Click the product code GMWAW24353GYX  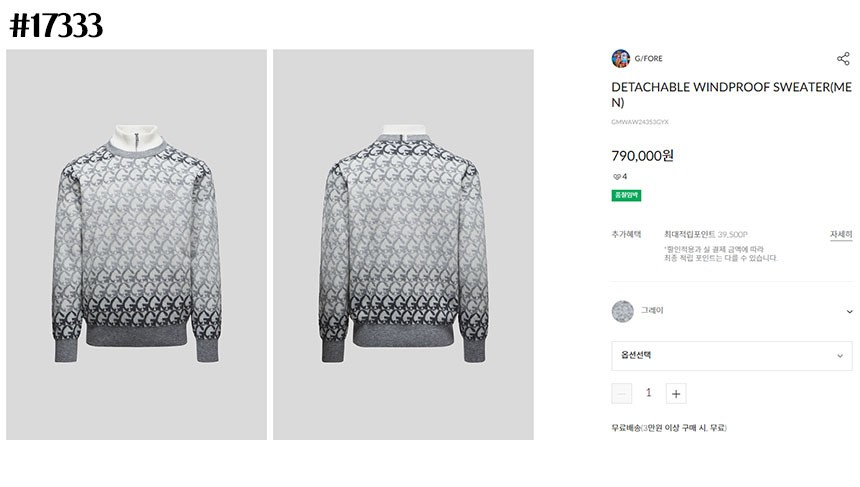(x=640, y=122)
